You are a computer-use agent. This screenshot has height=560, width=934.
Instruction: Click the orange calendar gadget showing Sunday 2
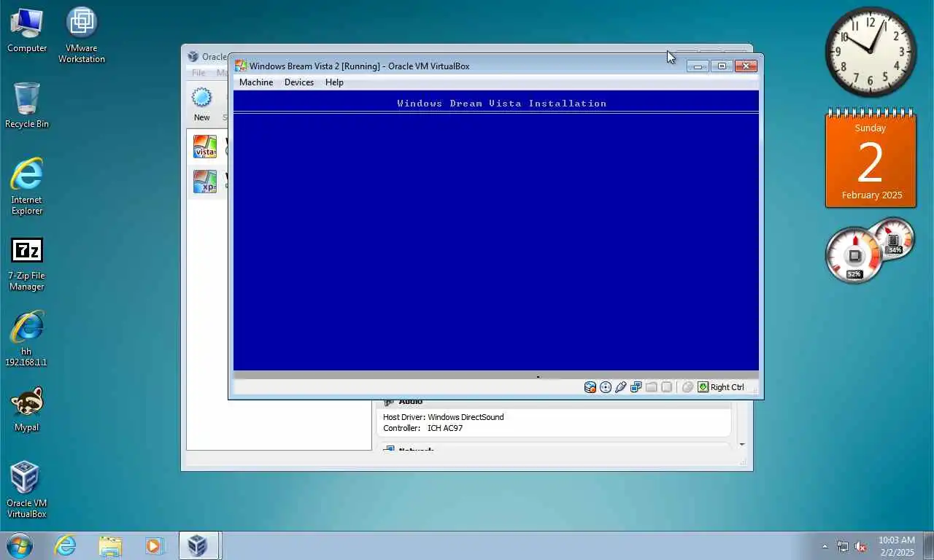tap(871, 157)
